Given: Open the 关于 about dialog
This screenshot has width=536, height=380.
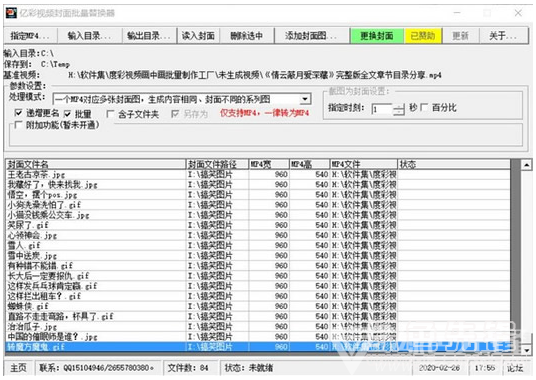Looking at the screenshot, I should (504, 36).
